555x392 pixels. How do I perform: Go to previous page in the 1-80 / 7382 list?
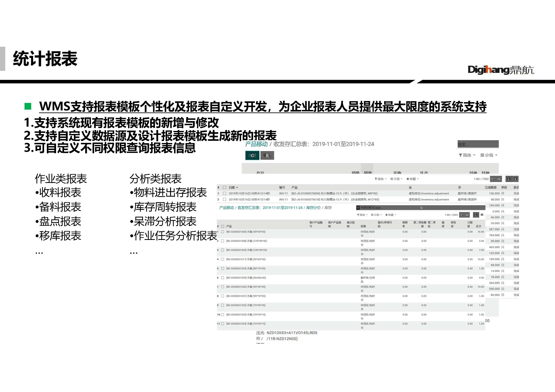click(x=493, y=179)
